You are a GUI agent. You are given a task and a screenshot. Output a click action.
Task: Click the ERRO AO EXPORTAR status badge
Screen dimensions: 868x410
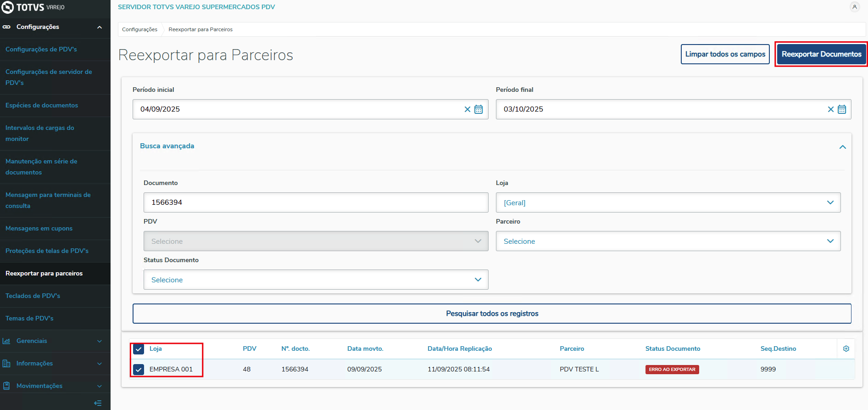click(x=672, y=370)
